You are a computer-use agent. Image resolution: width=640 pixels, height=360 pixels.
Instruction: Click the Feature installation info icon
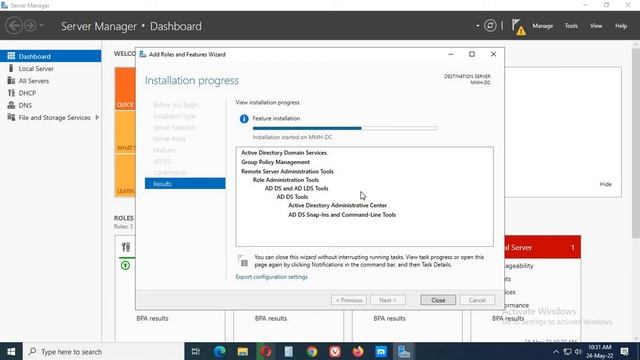click(244, 119)
